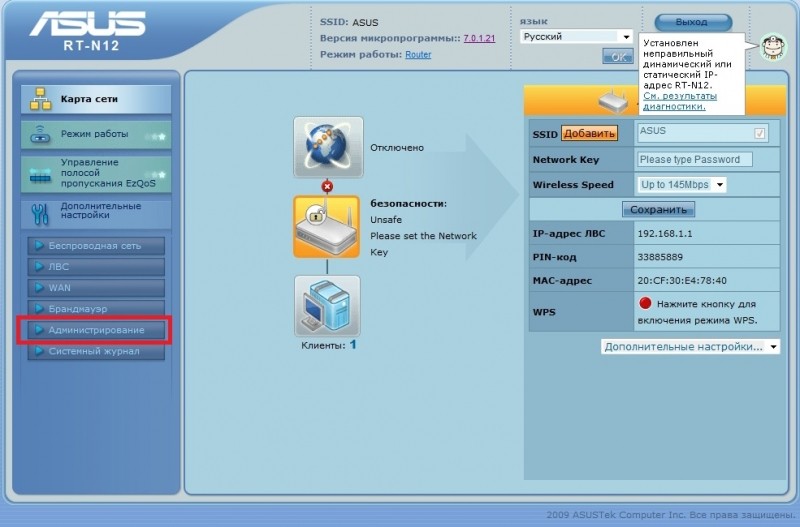The image size is (800, 527).
Task: Click the Network Key password field
Action: pos(694,160)
